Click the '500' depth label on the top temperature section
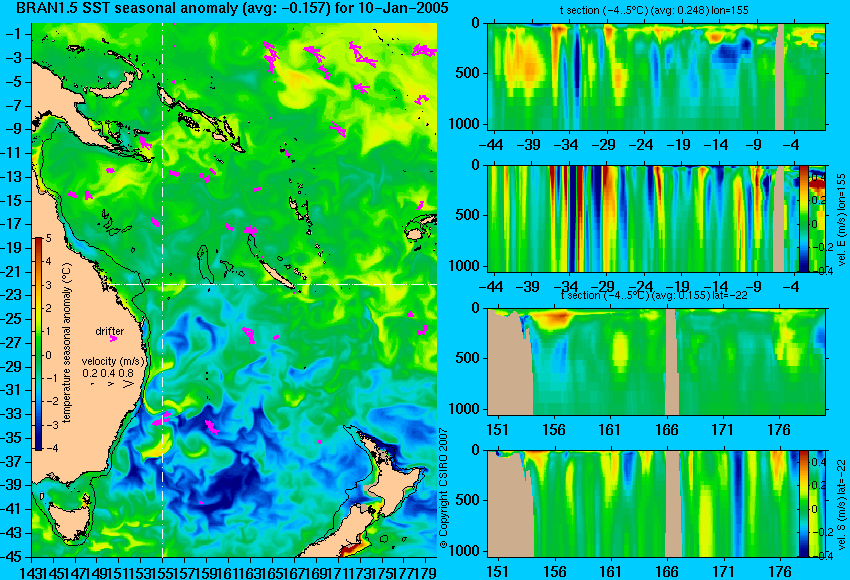850x580 pixels. click(468, 73)
